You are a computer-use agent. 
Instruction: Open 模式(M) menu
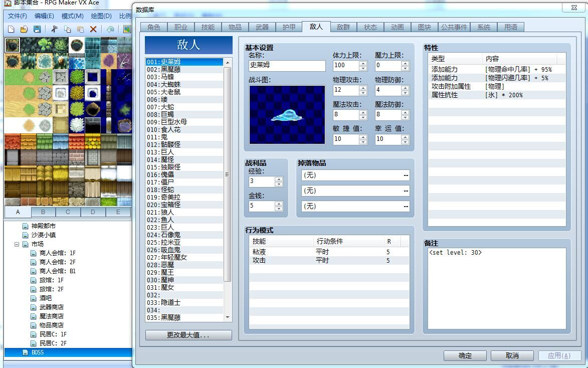coord(72,16)
